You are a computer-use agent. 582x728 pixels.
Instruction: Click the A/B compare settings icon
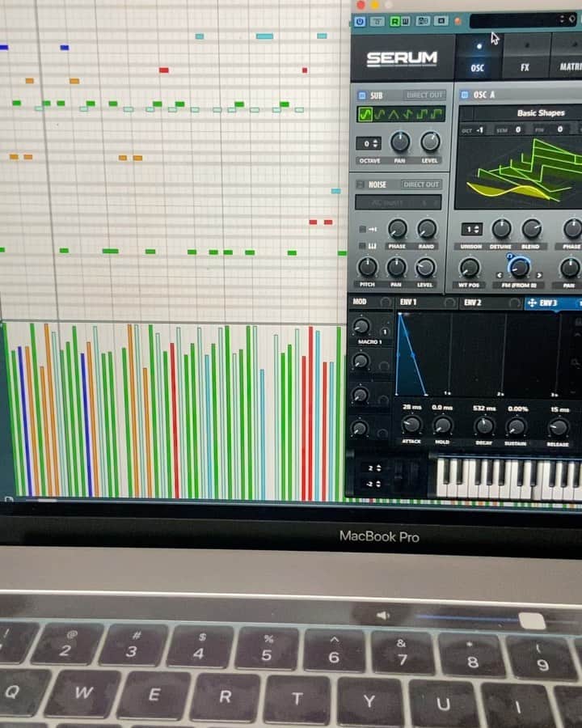click(x=423, y=21)
